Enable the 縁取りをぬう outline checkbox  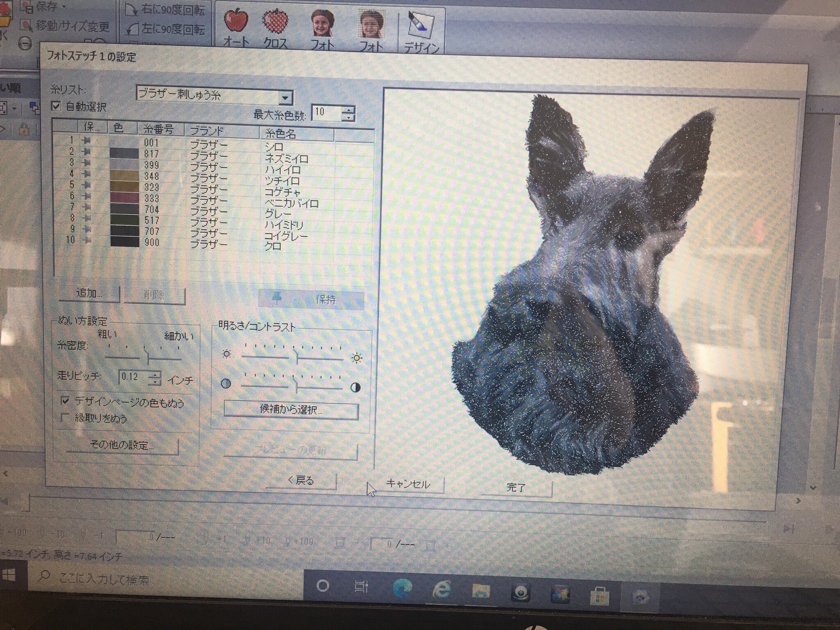65,418
